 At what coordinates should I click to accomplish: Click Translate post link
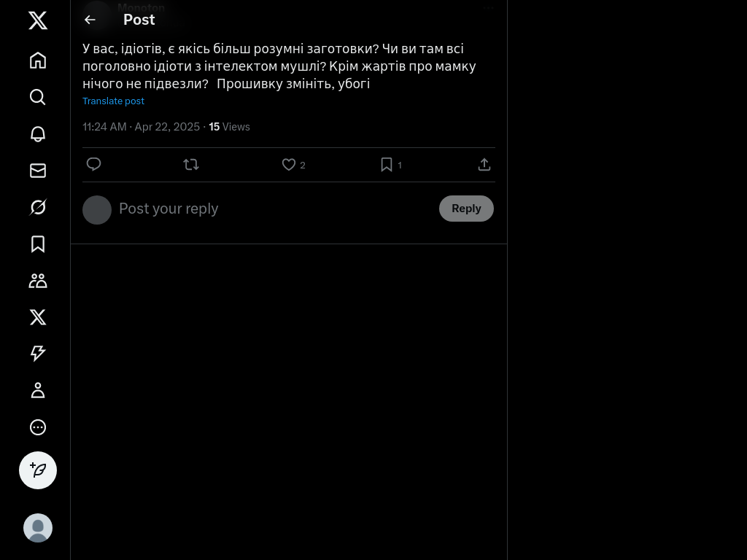pyautogui.click(x=113, y=101)
